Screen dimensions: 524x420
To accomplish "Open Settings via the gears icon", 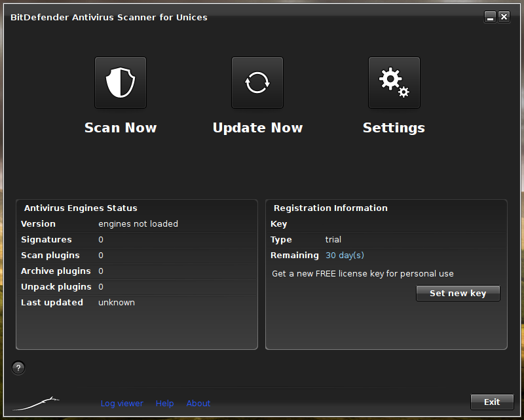I will (394, 83).
